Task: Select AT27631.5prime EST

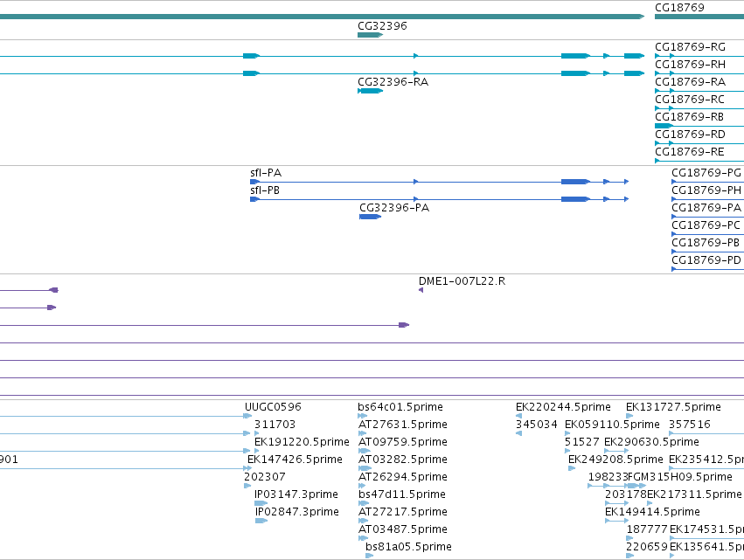Action: point(403,425)
